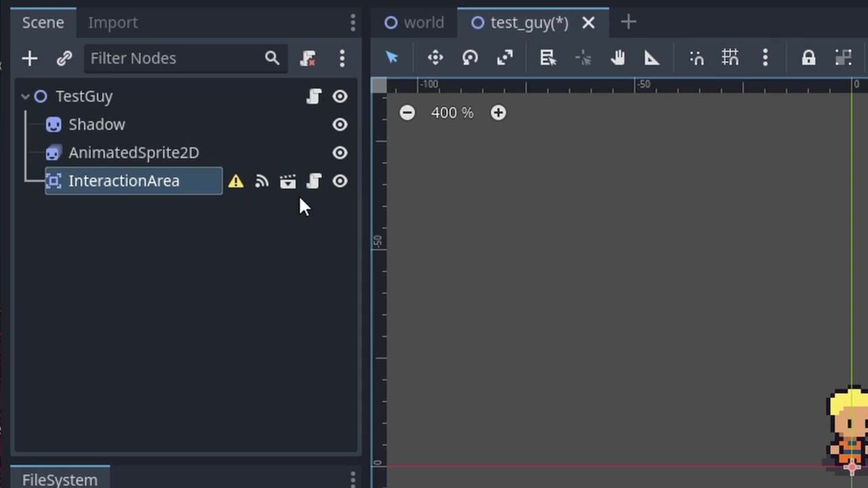
Task: Open FileSystem dock options menu
Action: pos(353,479)
